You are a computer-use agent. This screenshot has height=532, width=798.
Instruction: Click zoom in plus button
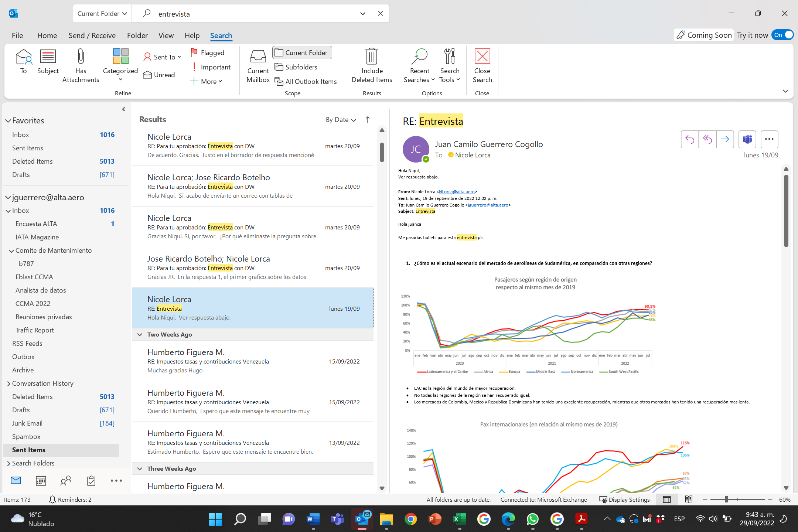point(770,499)
